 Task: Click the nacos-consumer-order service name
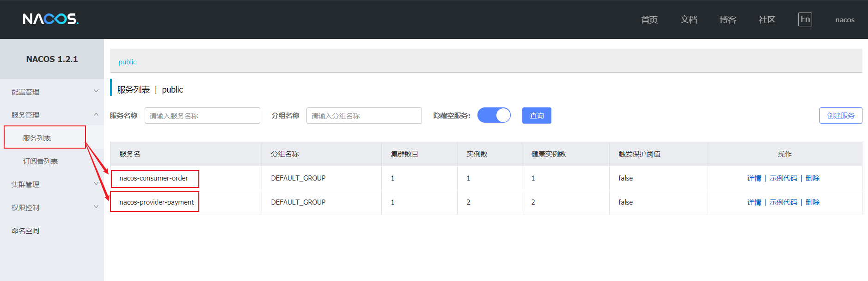[x=154, y=178]
